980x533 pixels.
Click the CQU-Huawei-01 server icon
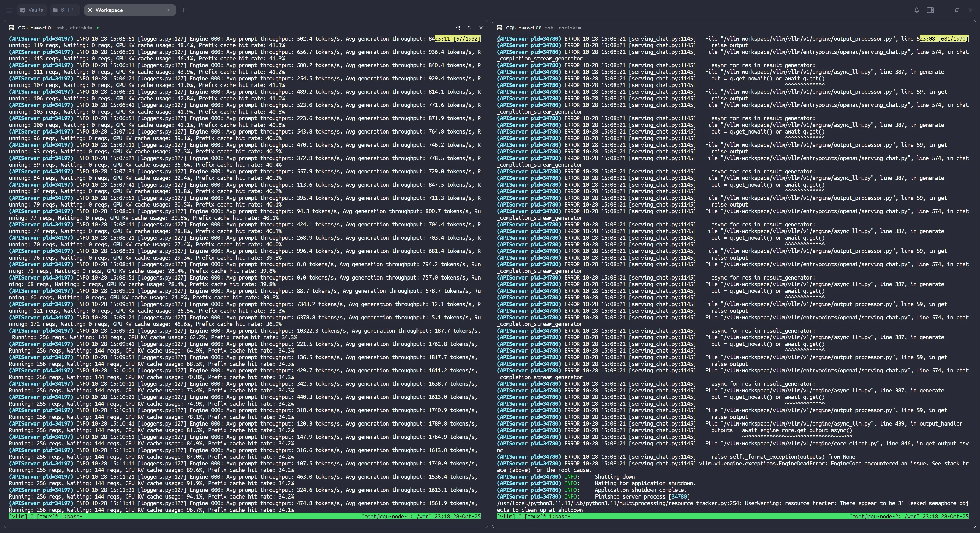pos(11,28)
